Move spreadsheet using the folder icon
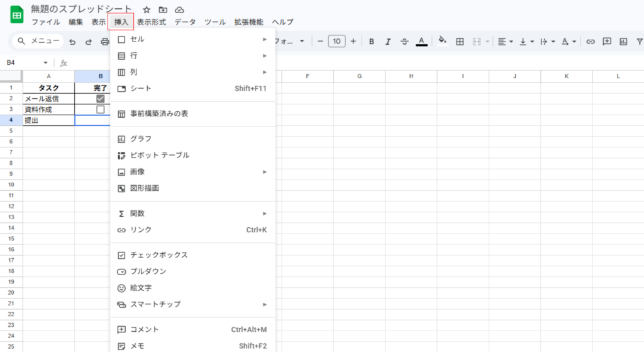The height and width of the screenshot is (352, 644). pos(163,10)
